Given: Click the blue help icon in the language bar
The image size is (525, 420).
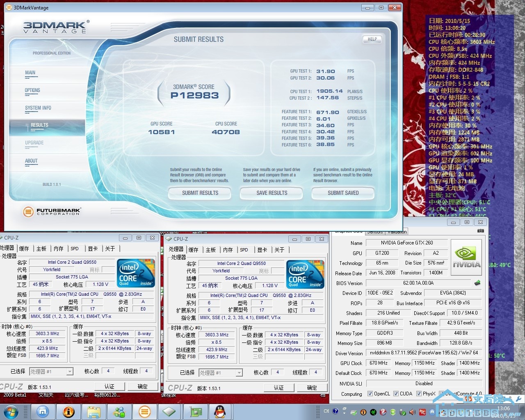Looking at the screenshot, I should pos(336,411).
